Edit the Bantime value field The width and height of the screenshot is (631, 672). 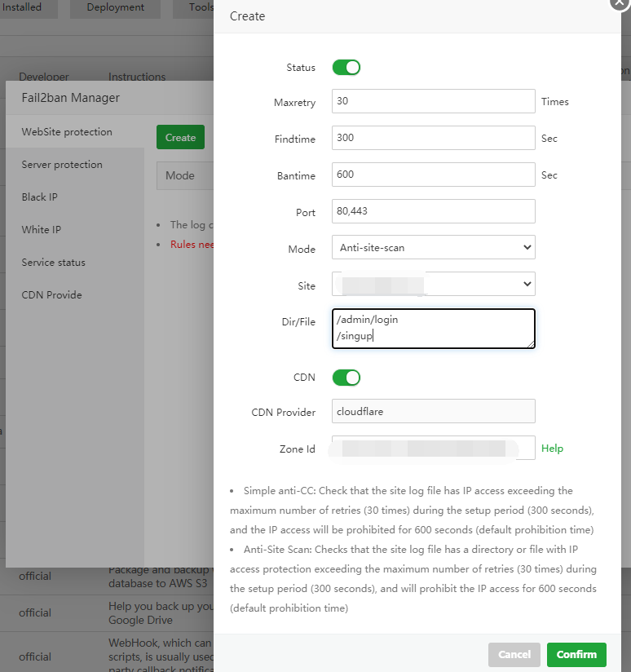433,175
